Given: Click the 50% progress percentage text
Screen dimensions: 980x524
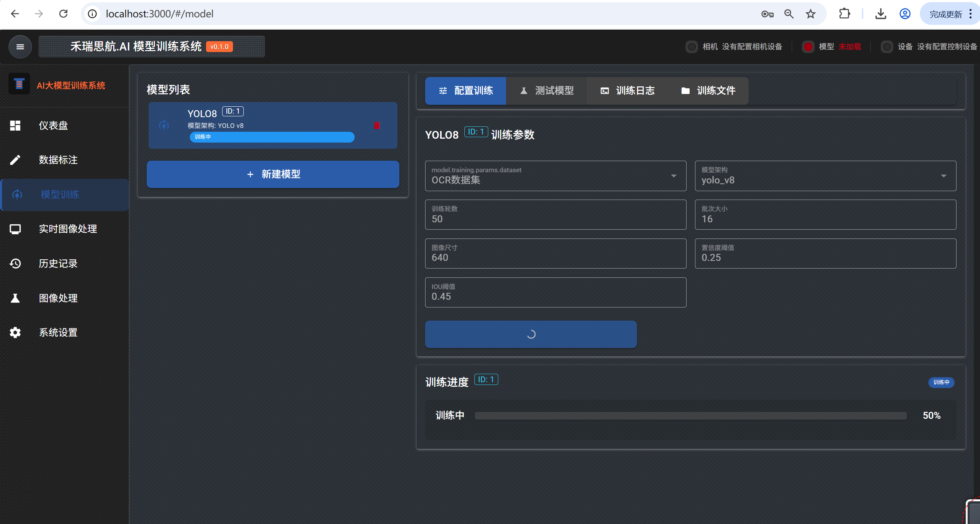Looking at the screenshot, I should coord(931,416).
